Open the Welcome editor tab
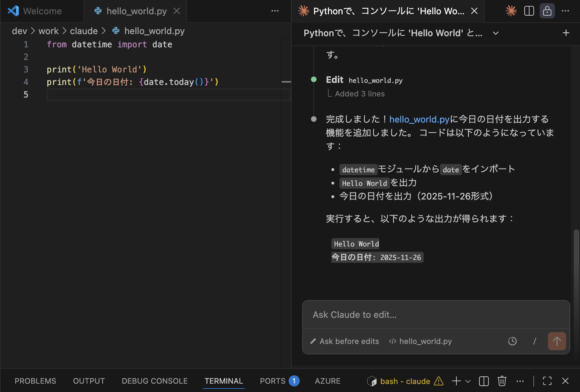 (x=42, y=11)
